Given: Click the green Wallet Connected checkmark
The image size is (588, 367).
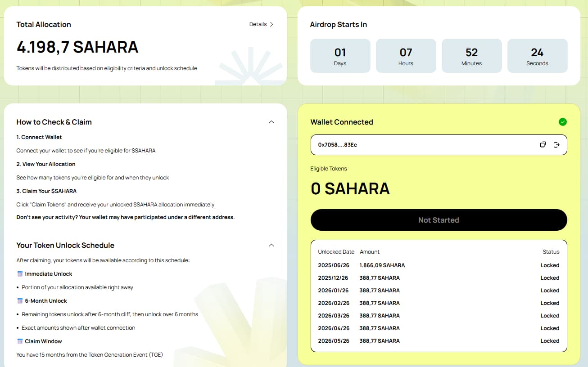Looking at the screenshot, I should 562,122.
